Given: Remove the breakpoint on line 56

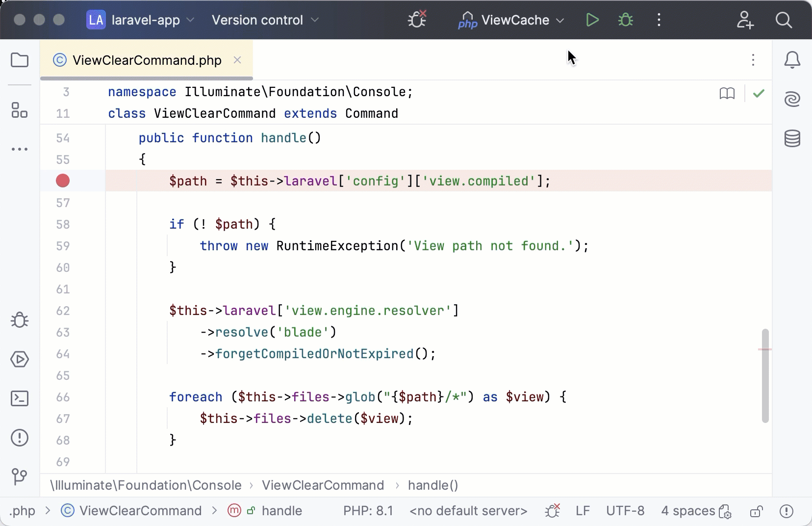Looking at the screenshot, I should click(63, 181).
